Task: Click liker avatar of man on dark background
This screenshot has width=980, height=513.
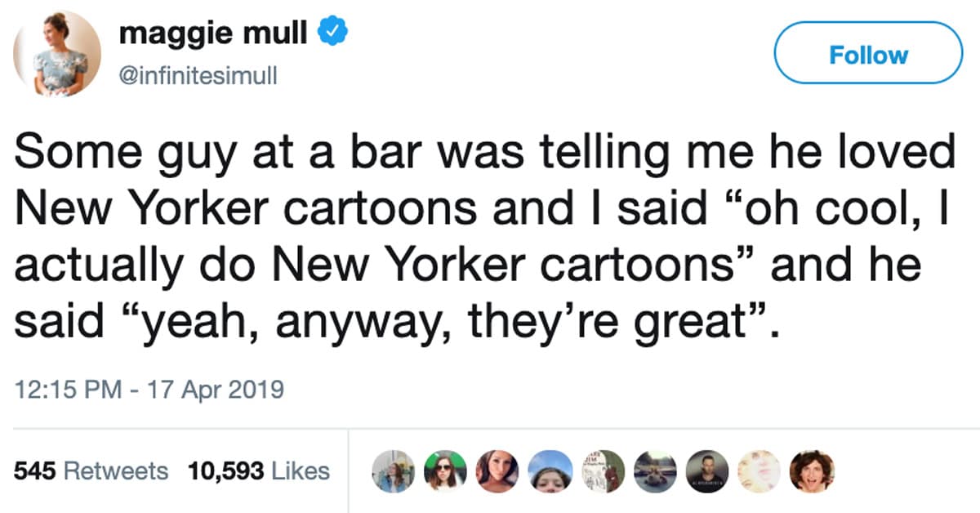Action: point(707,471)
